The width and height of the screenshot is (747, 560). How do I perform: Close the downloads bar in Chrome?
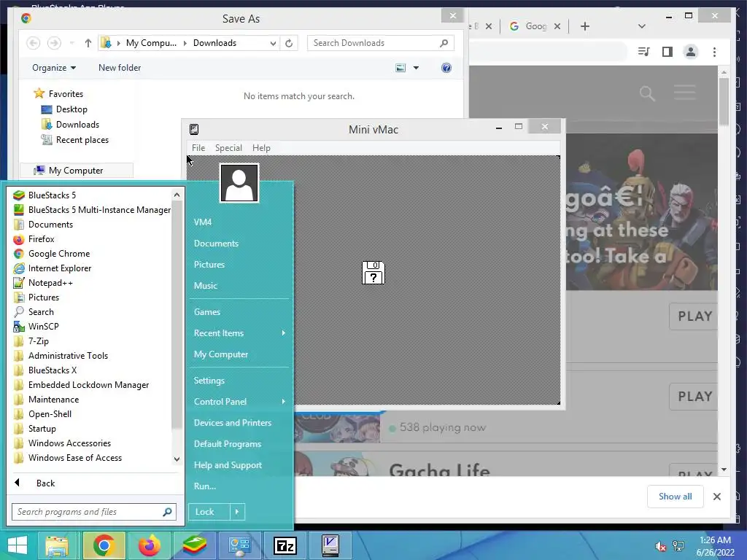point(717,497)
